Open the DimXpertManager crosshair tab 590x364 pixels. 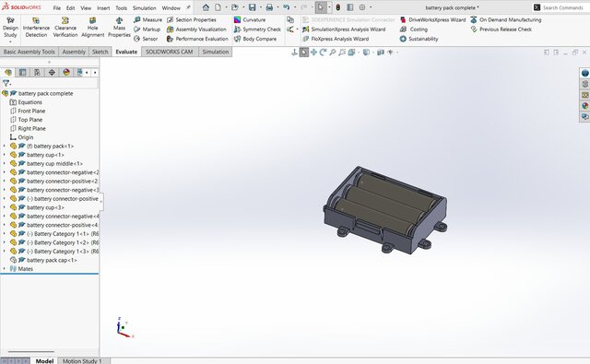pos(52,72)
